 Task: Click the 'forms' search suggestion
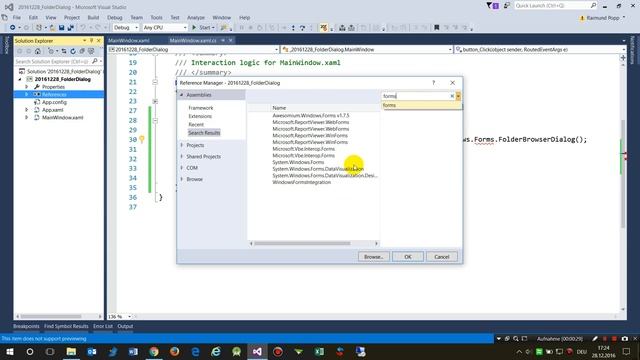tap(421, 105)
